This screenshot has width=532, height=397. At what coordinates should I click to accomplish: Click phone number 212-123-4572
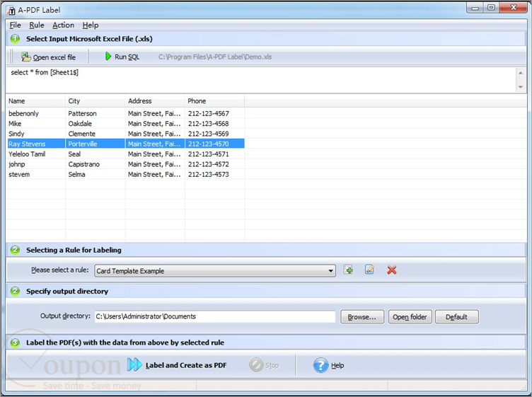[209, 164]
